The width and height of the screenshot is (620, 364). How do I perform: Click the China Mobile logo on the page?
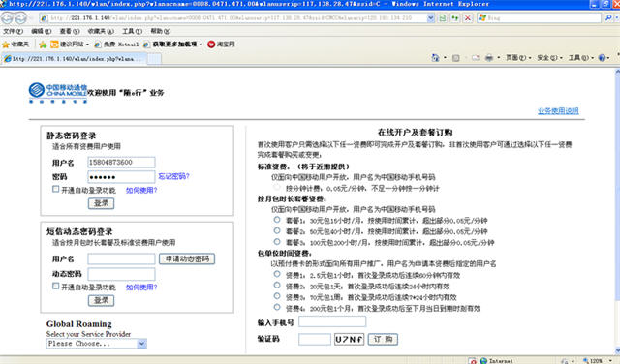58,93
